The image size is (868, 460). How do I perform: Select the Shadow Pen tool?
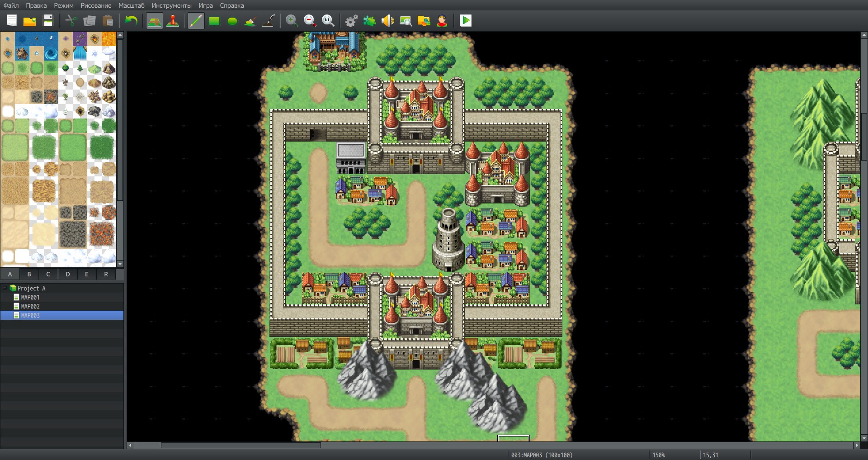pyautogui.click(x=269, y=21)
